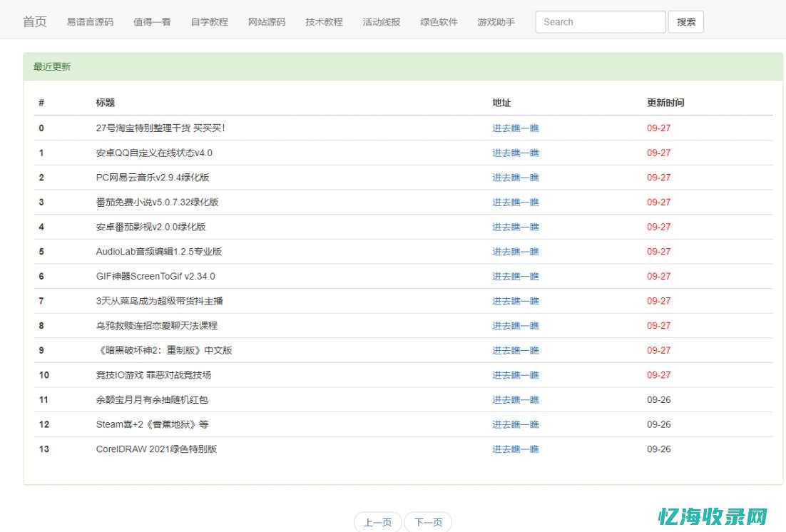Viewport: 786px width, 532px height.
Task: Open the 自学教程 category
Action: point(209,22)
